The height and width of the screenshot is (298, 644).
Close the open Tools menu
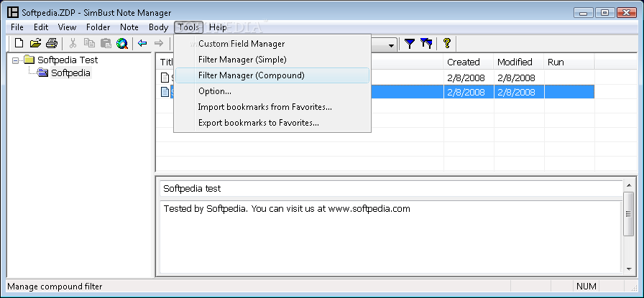tap(188, 27)
